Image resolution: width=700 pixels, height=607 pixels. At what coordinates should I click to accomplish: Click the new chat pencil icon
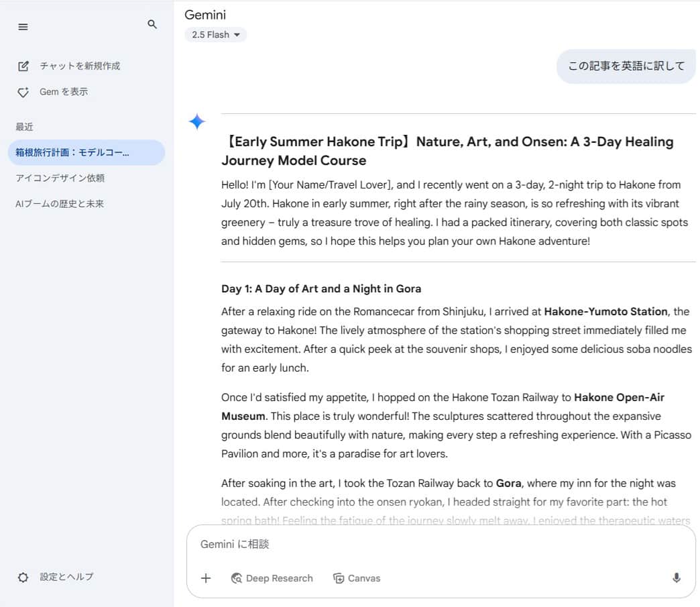(23, 66)
